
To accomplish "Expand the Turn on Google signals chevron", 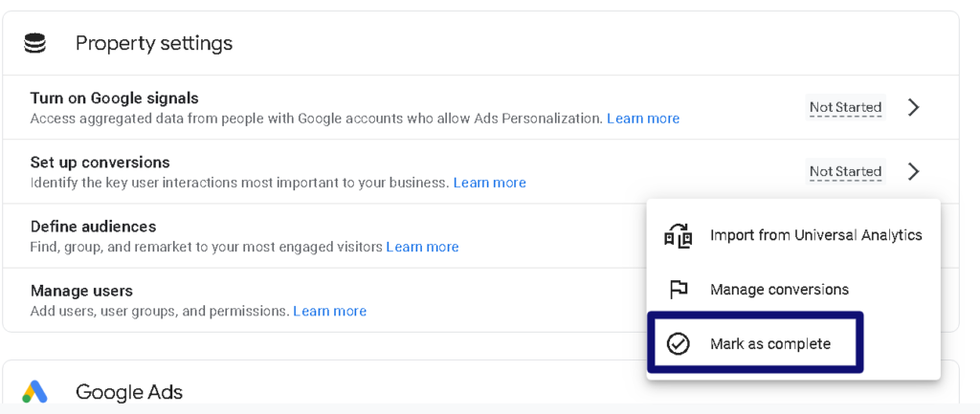I will [x=913, y=107].
